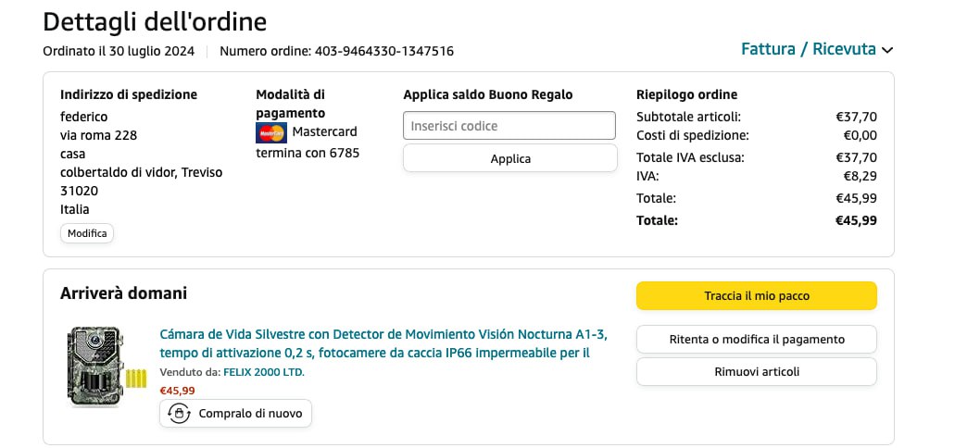Screen dimensions: 980x448
Task: Click the Arriverà domani delivery heading
Action: point(123,293)
